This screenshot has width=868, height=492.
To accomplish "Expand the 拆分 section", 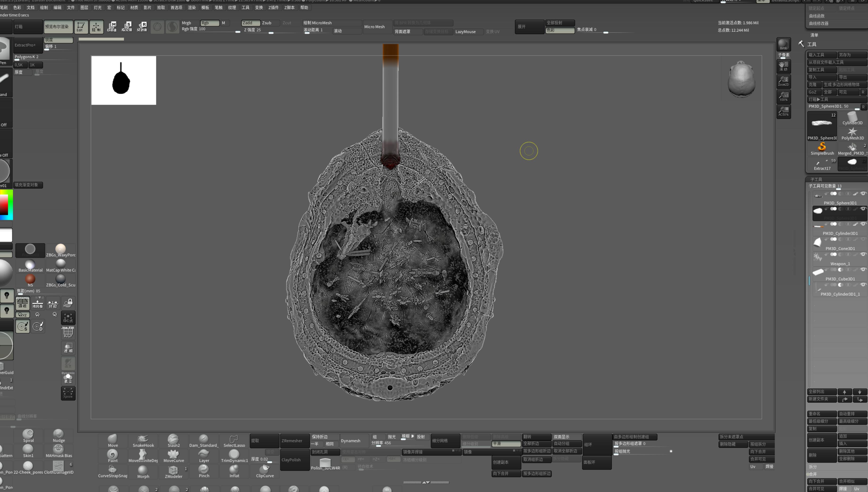I will coord(813,466).
